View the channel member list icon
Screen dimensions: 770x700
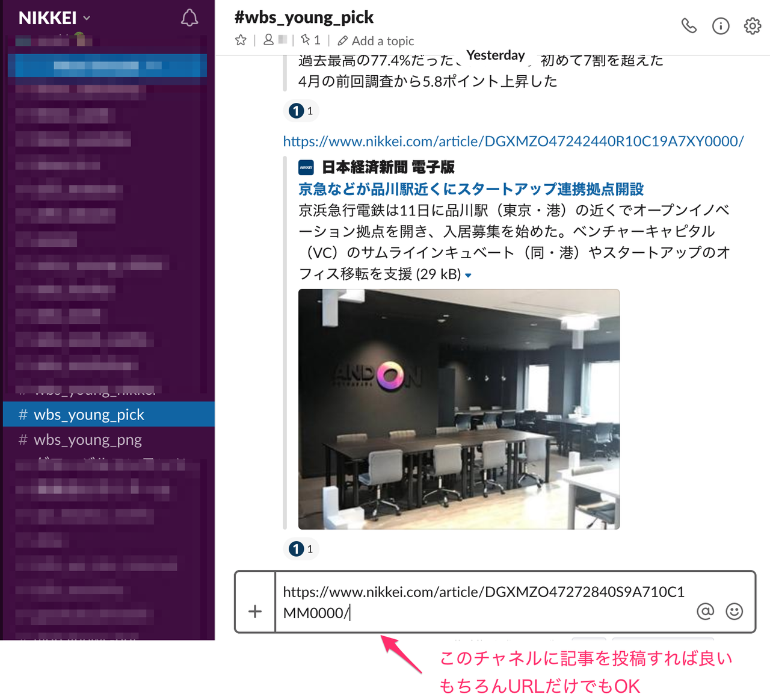(269, 40)
